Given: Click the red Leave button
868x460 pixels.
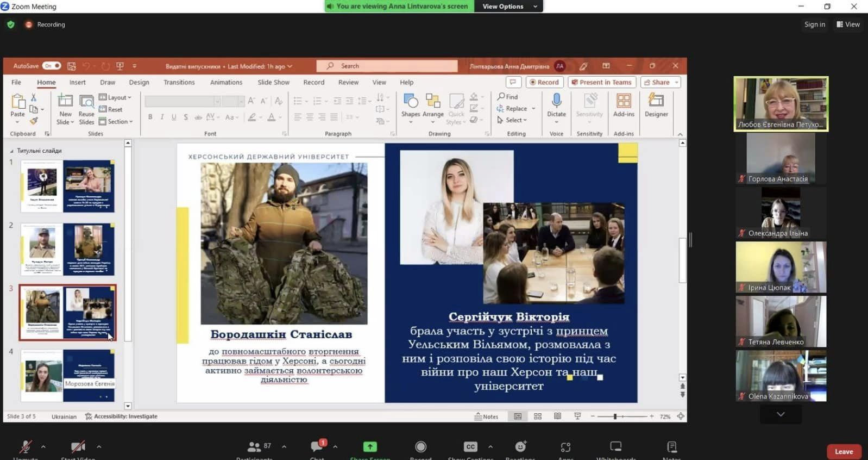Looking at the screenshot, I should click(x=844, y=451).
